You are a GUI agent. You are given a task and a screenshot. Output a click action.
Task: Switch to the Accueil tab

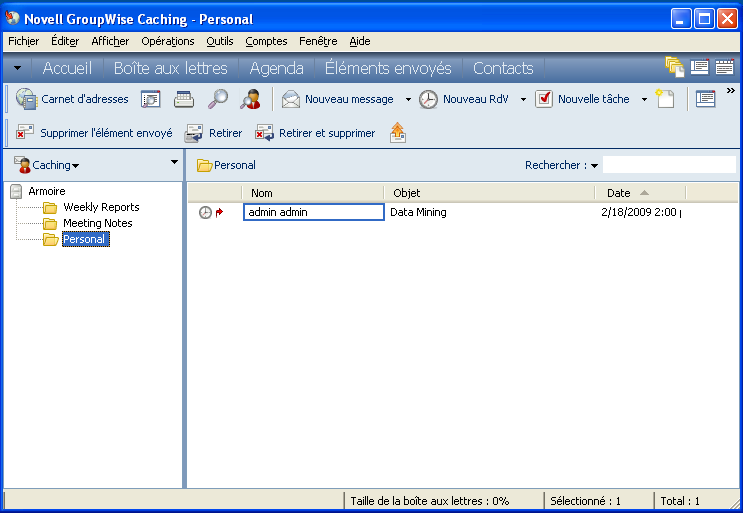(67, 68)
